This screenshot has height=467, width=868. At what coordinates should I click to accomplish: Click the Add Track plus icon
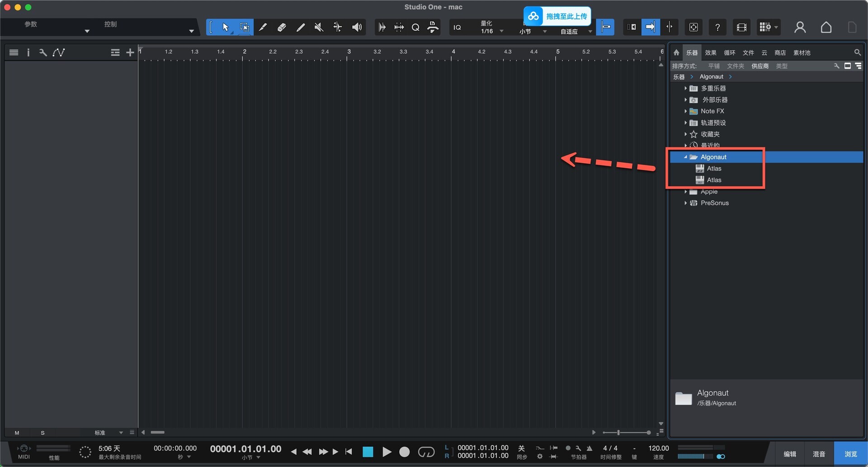point(130,52)
